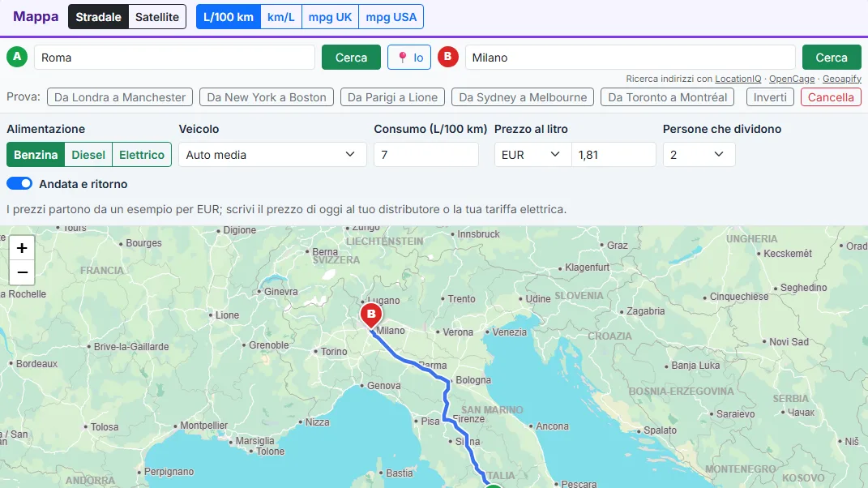This screenshot has height=488, width=868.
Task: Click Cerca next to the Roma field
Action: (x=351, y=58)
